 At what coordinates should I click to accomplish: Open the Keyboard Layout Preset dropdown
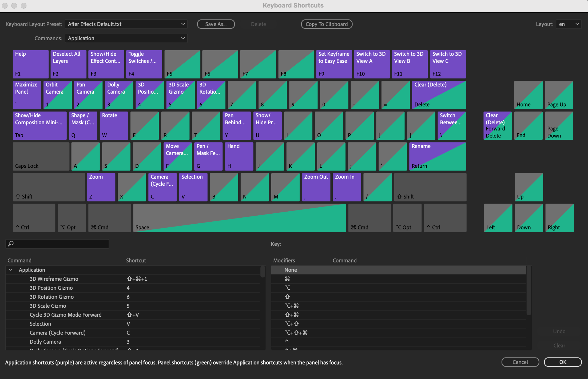pyautogui.click(x=126, y=24)
